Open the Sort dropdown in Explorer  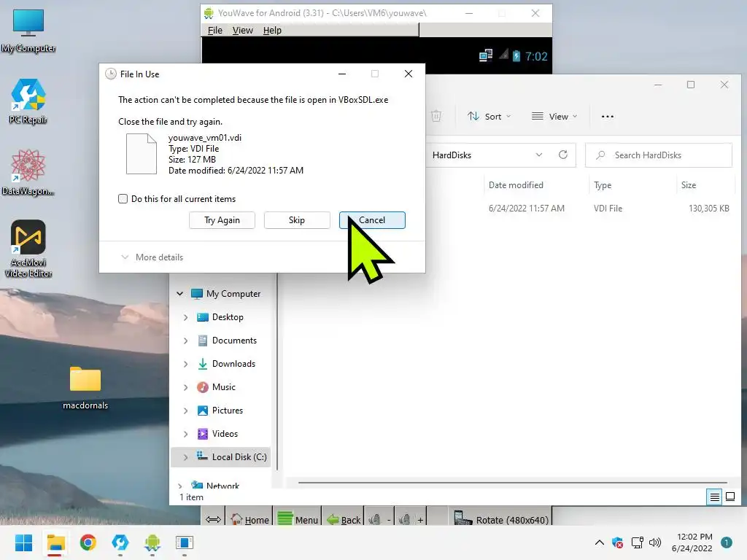pos(489,116)
